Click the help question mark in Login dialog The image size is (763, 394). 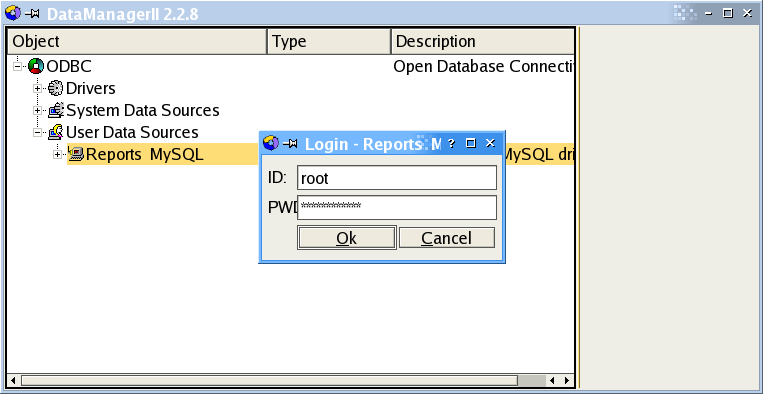click(451, 143)
